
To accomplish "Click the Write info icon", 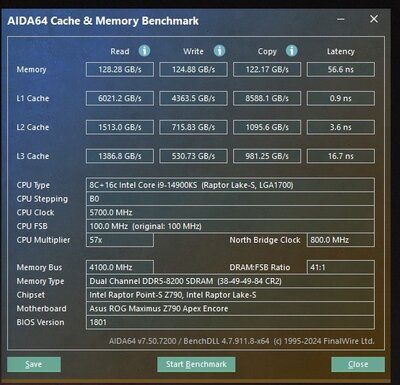I will [219, 51].
